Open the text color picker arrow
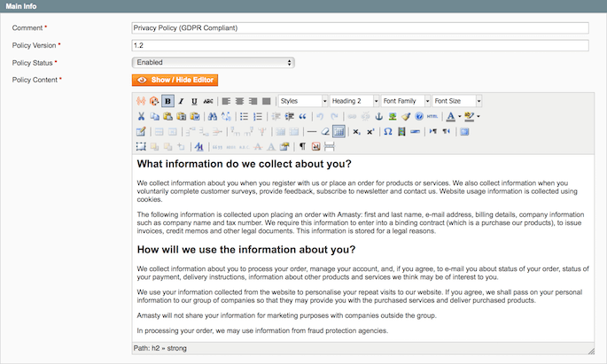The image size is (607, 364). pos(461,116)
